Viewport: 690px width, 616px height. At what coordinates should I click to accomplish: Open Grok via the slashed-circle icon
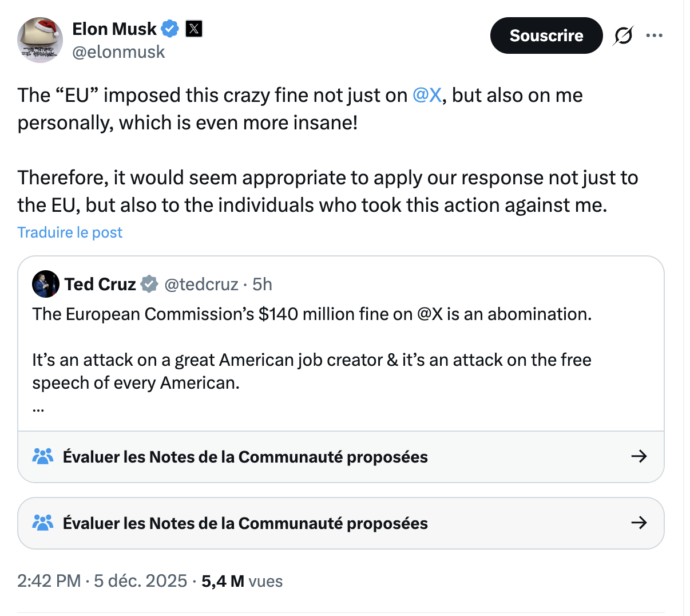coord(623,36)
